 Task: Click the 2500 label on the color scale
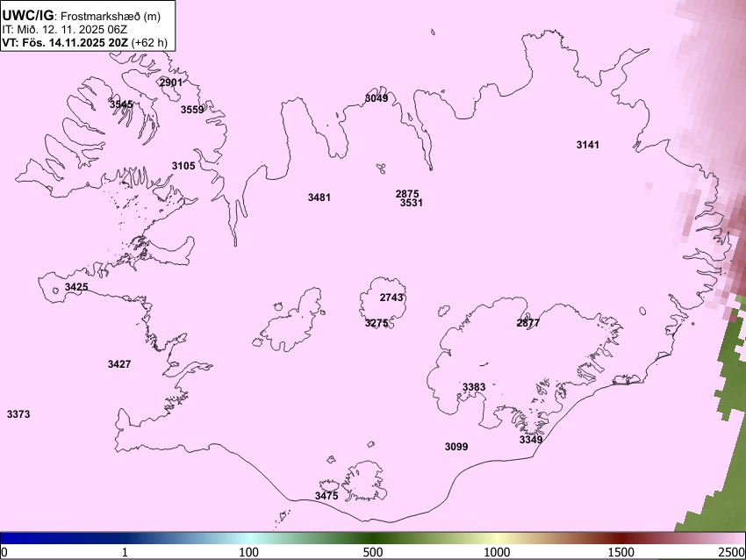(x=732, y=552)
